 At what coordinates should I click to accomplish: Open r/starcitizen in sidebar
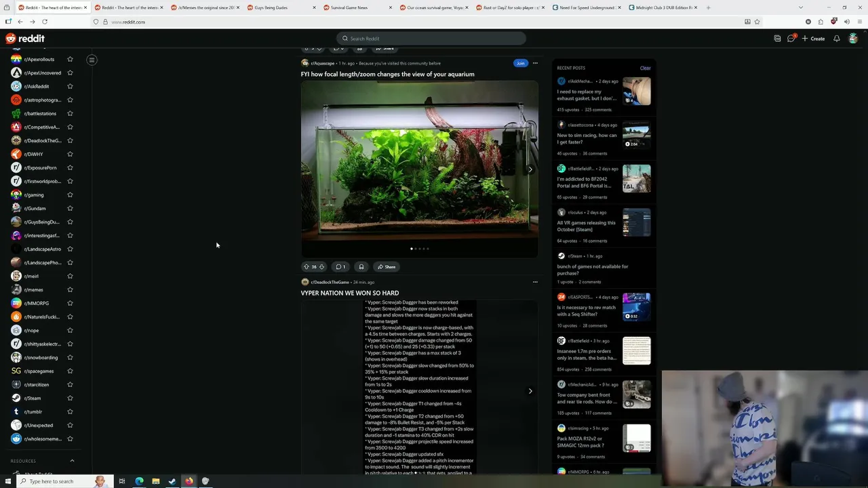37,384
